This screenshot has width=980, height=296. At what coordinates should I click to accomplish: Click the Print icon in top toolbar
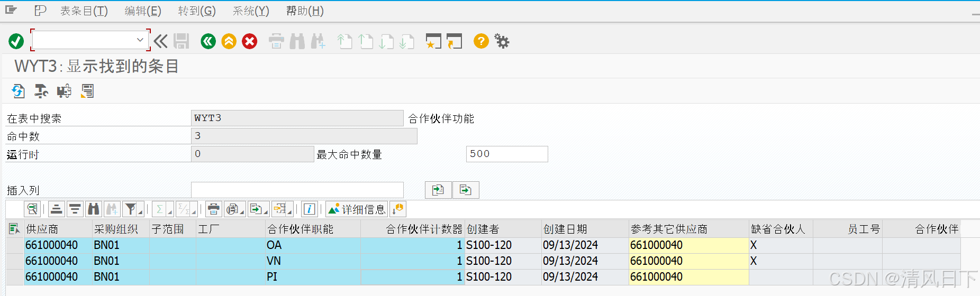point(276,41)
